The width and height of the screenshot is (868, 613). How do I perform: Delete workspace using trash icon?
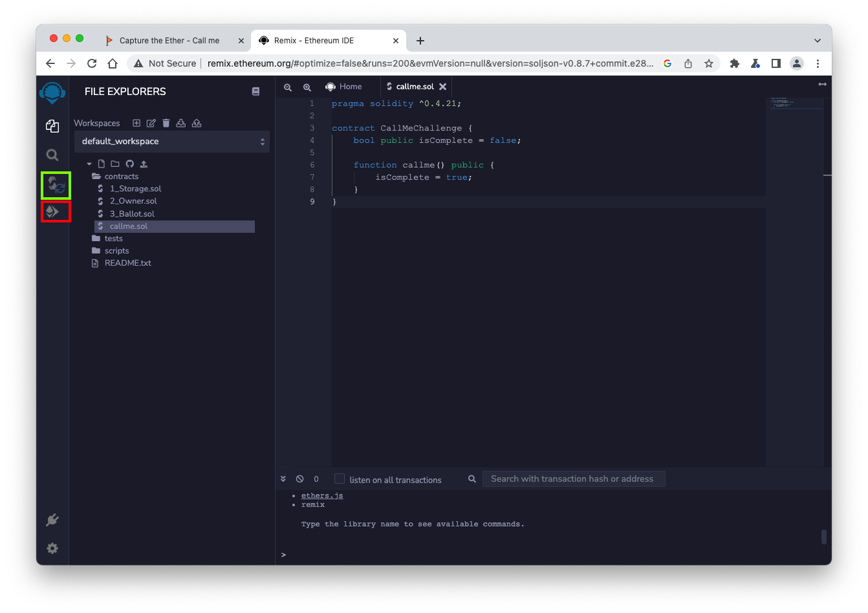coord(166,123)
